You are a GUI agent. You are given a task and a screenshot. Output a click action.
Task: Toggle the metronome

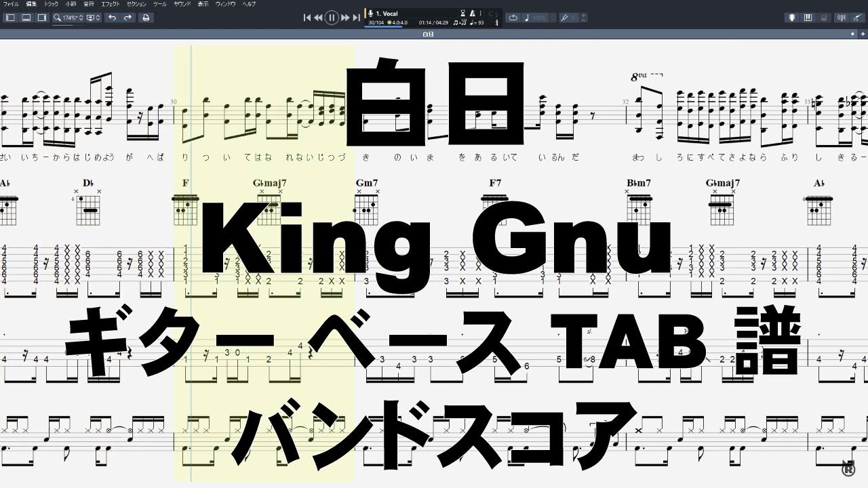(x=473, y=14)
